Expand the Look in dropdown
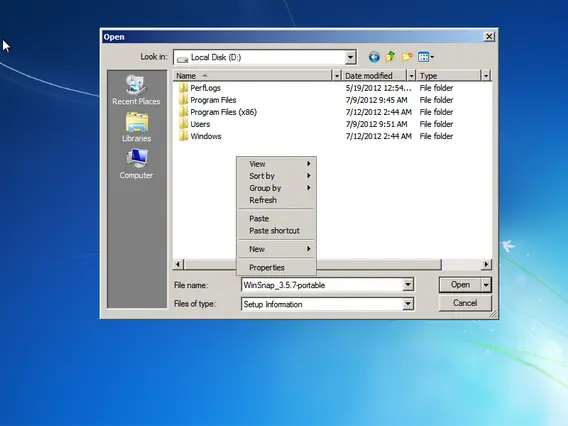Image resolution: width=568 pixels, height=426 pixels. click(350, 57)
